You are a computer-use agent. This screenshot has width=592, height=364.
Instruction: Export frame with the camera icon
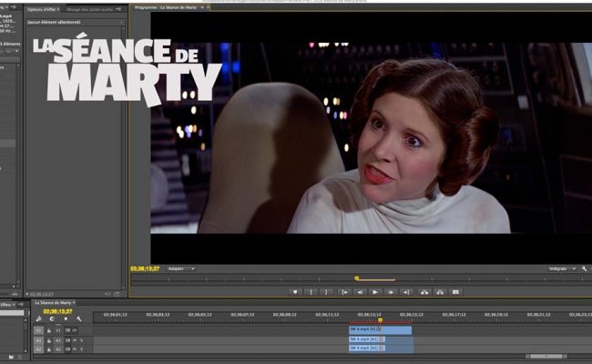(x=455, y=292)
